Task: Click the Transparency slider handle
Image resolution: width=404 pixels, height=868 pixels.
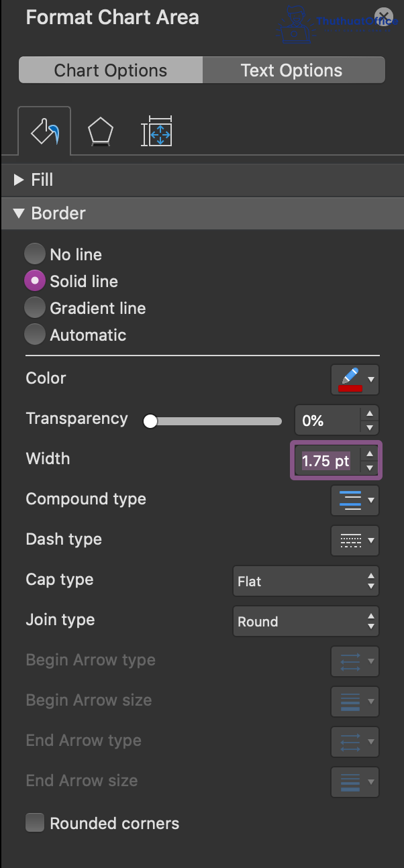Action: 151,421
